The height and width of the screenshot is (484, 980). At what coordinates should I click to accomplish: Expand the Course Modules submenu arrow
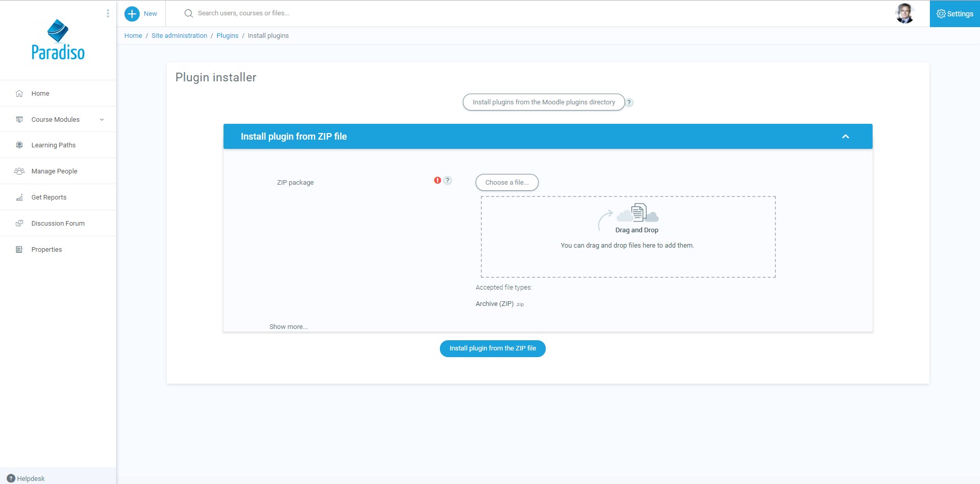point(102,120)
